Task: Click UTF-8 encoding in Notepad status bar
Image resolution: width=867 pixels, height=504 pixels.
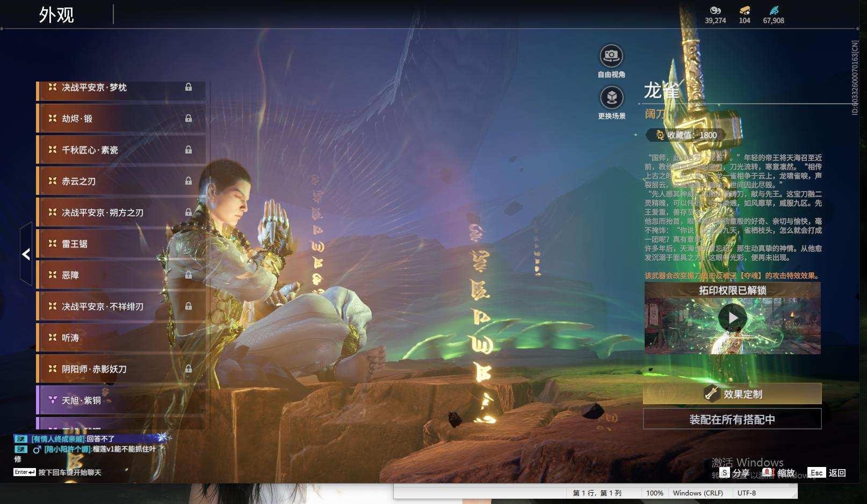Action: coord(747,493)
